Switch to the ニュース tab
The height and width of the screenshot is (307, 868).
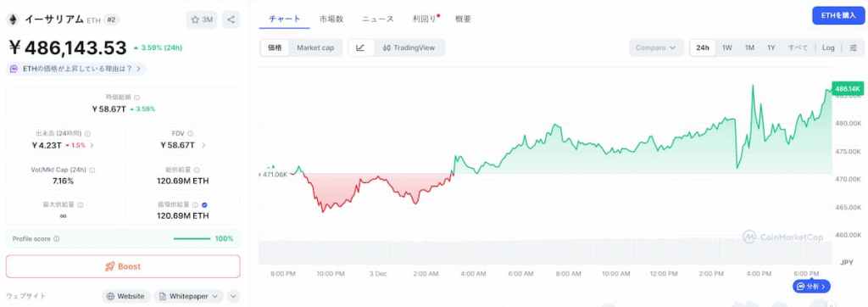point(378,19)
